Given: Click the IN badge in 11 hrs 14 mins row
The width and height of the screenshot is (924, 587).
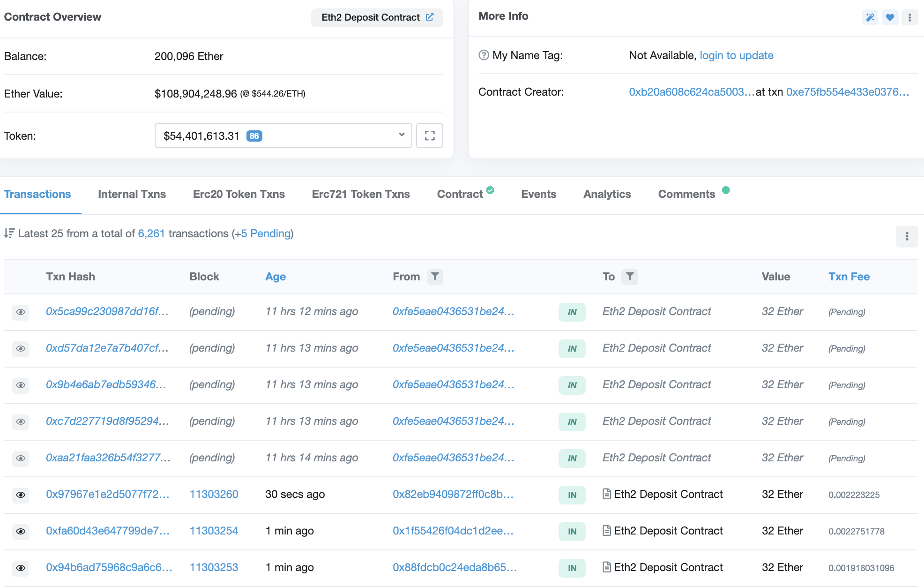Looking at the screenshot, I should [572, 459].
